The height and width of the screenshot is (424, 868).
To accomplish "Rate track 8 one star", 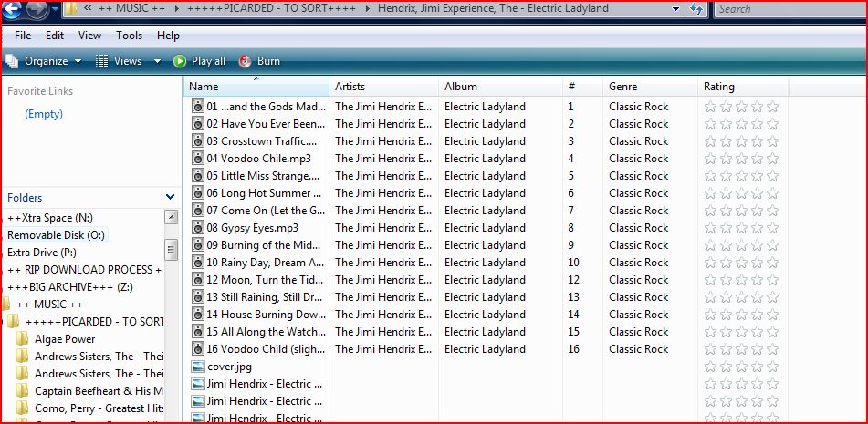I will [x=711, y=228].
